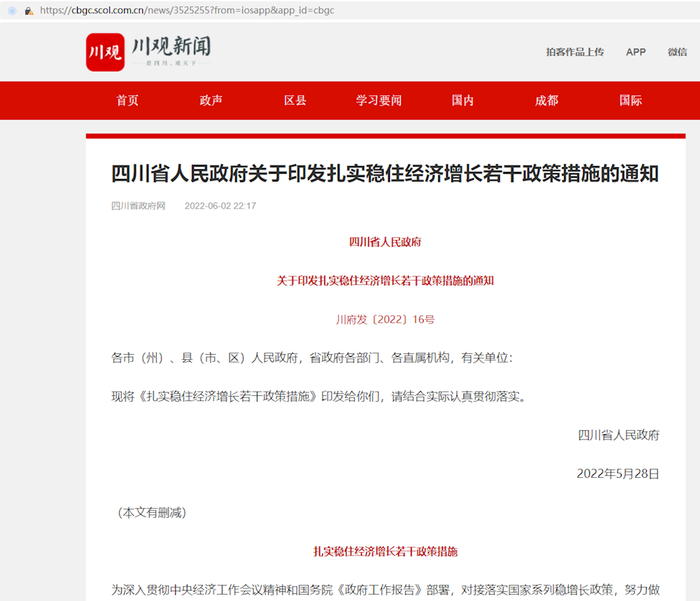This screenshot has width=700, height=601.
Task: Select 学习要闻 in the red nav bar
Action: tap(379, 101)
